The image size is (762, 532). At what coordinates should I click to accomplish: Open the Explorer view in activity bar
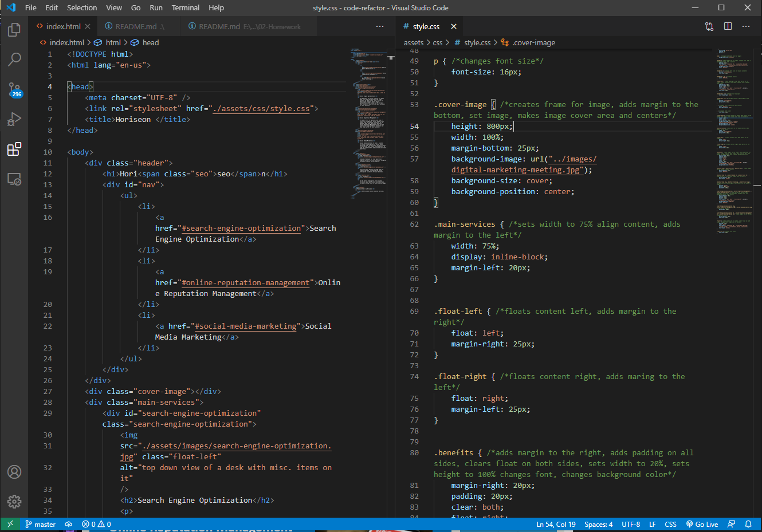(14, 29)
